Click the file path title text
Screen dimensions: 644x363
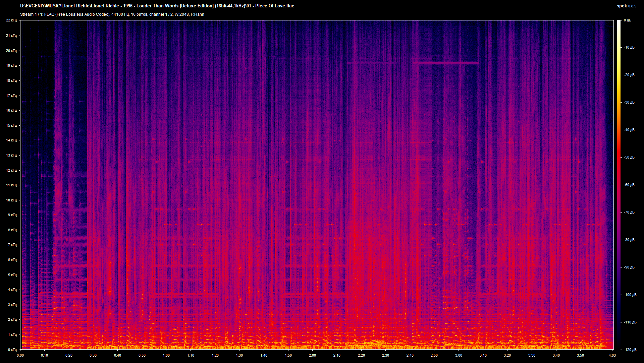157,6
